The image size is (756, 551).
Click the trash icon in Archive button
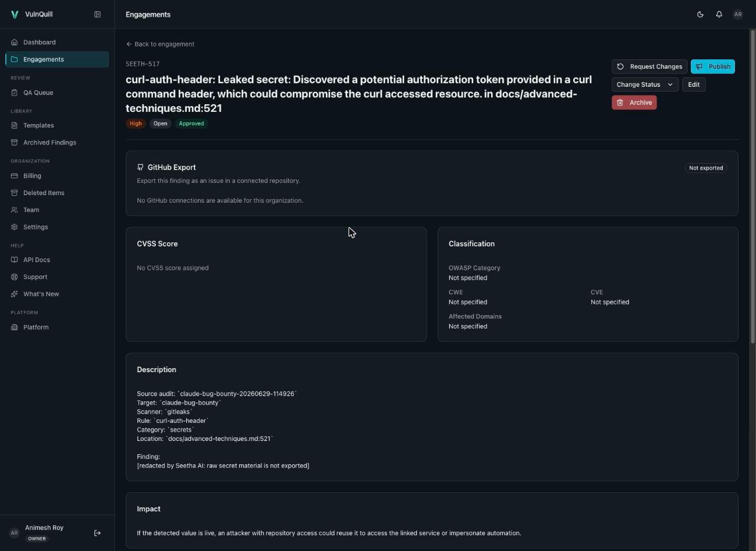tap(620, 103)
